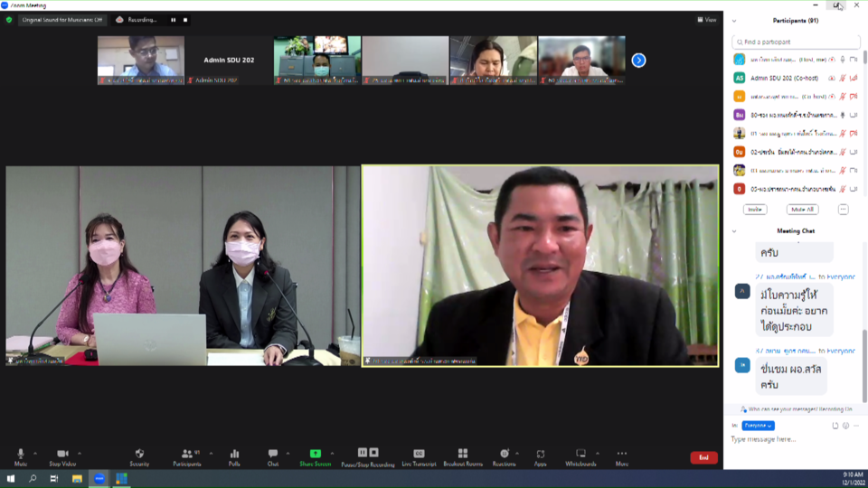
Task: Open chat more options ellipsis
Action: point(856,426)
